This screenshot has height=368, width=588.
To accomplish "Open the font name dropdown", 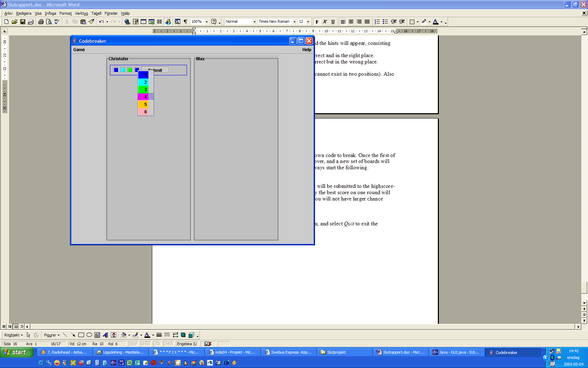I will click(294, 22).
